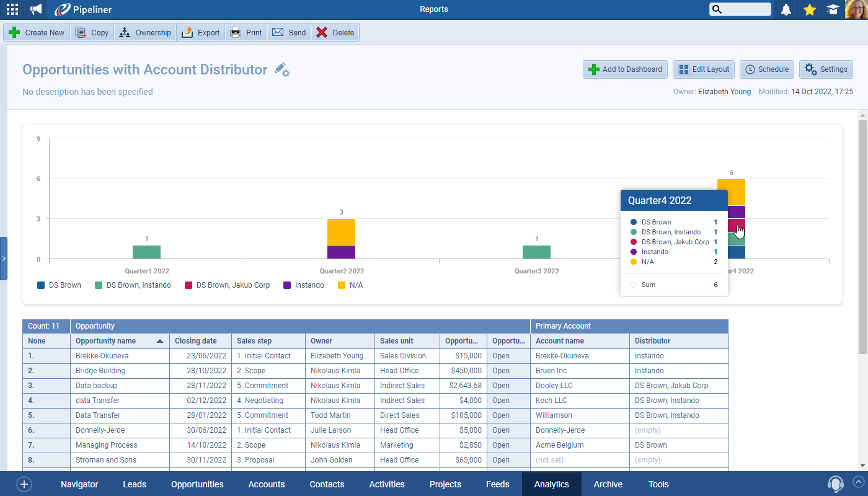This screenshot has width=868, height=496.
Task: Expand the left side panel chevron
Action: tap(4, 258)
